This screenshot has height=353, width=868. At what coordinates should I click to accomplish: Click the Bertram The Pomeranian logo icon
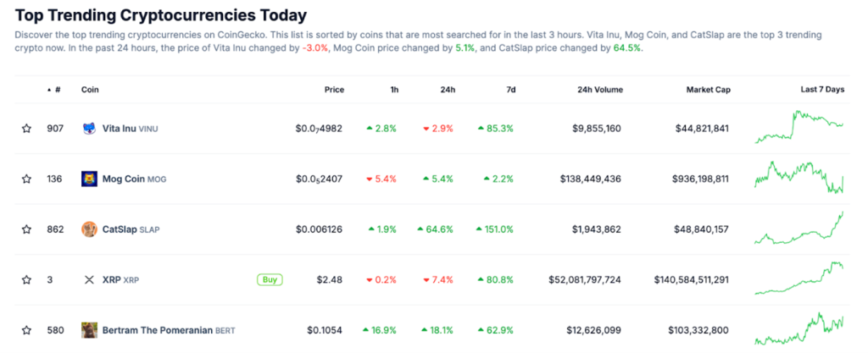pyautogui.click(x=89, y=330)
